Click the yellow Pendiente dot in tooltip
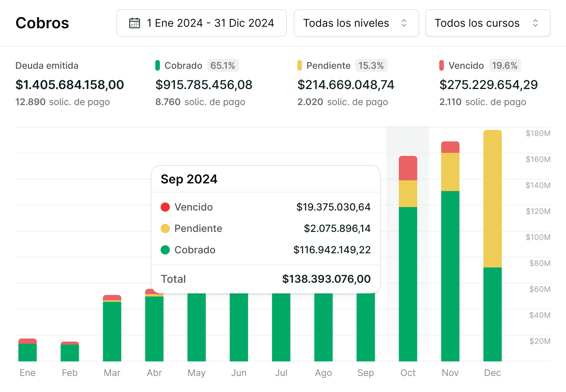Image resolution: width=566 pixels, height=392 pixels. coord(165,228)
